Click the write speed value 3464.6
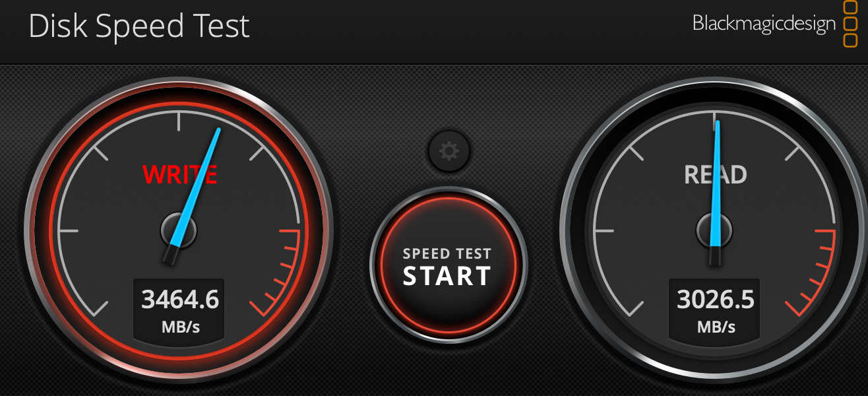This screenshot has height=396, width=868. tap(180, 299)
